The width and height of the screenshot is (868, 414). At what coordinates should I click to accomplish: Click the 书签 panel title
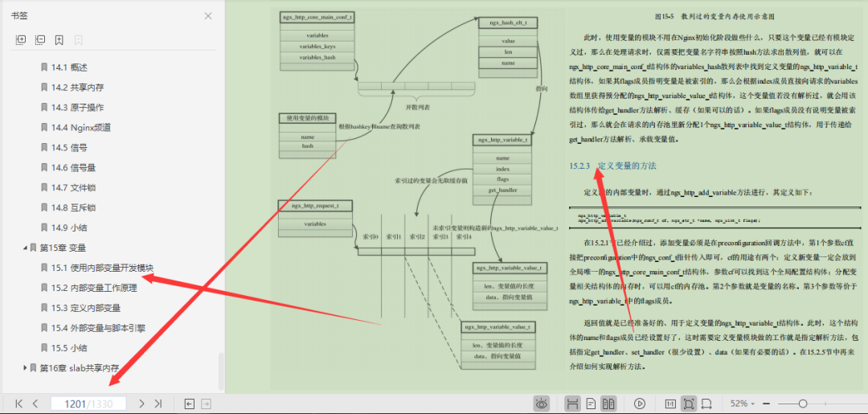click(x=18, y=16)
